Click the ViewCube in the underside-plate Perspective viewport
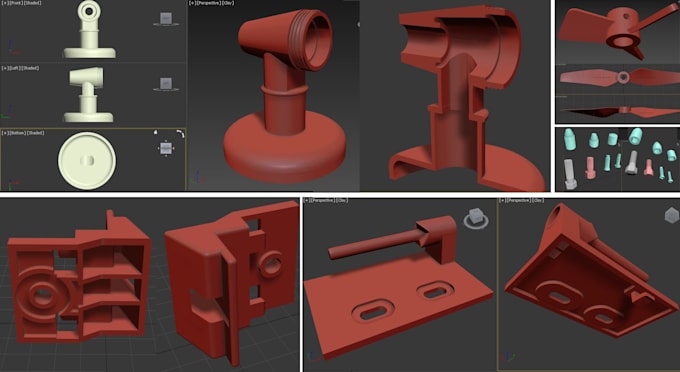The width and height of the screenshot is (680, 372). (x=672, y=215)
